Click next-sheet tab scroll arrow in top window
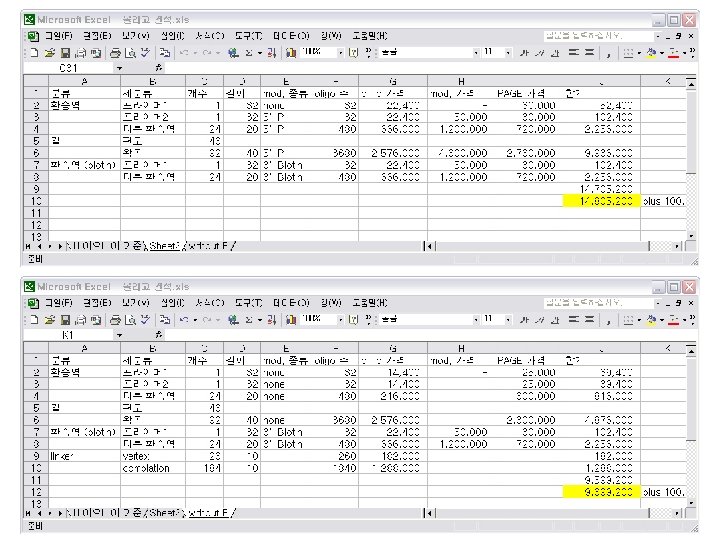The height and width of the screenshot is (540, 720). pos(51,247)
